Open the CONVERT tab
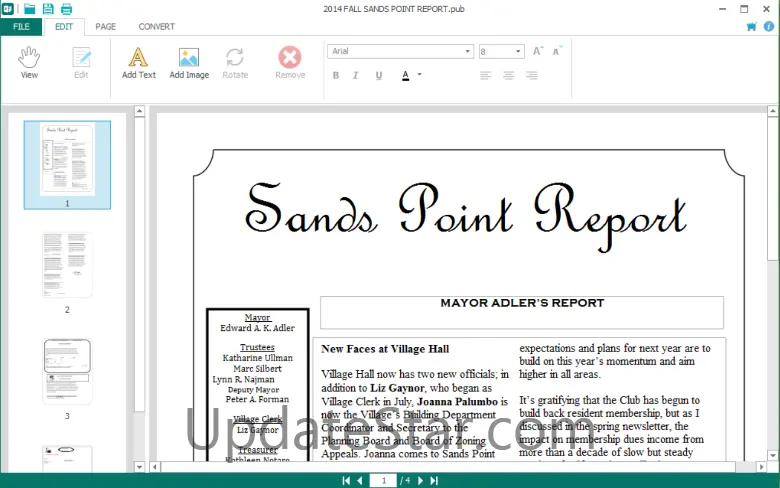The height and width of the screenshot is (488, 780). coord(156,27)
